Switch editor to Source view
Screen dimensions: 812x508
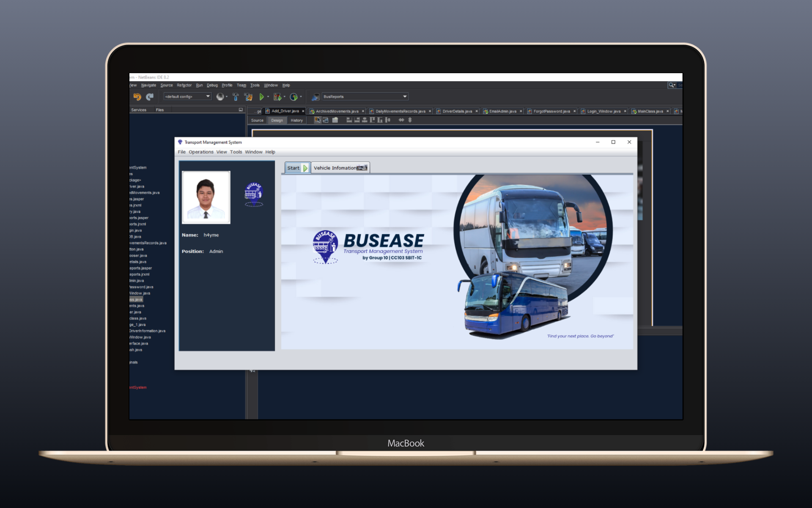point(257,121)
